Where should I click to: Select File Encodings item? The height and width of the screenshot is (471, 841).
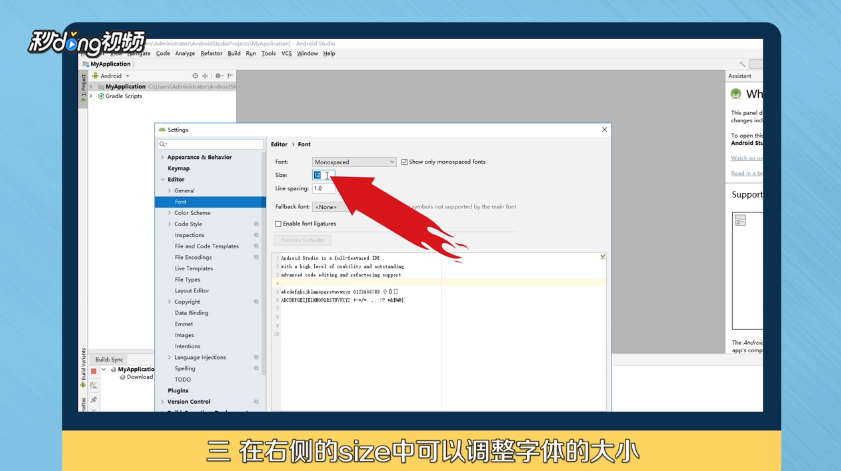[193, 257]
